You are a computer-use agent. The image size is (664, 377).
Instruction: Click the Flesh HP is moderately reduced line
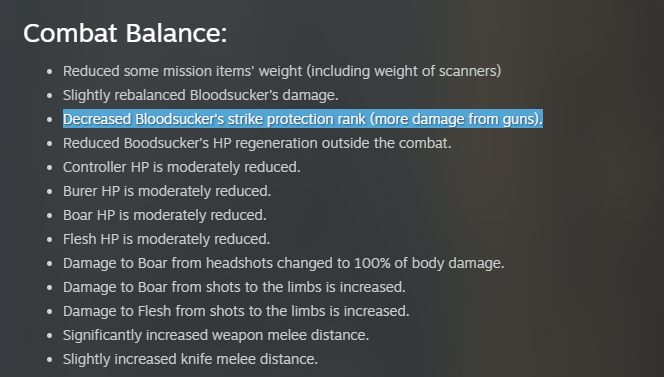click(166, 239)
